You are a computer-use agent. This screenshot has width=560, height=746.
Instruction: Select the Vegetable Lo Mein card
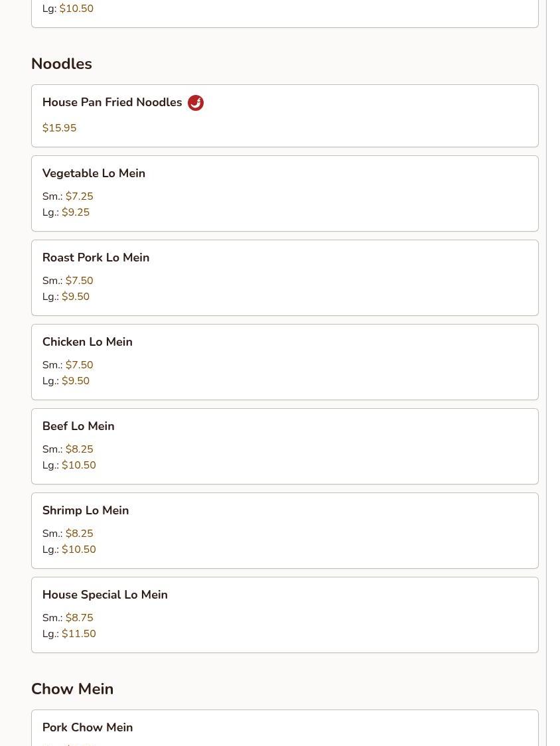[285, 193]
